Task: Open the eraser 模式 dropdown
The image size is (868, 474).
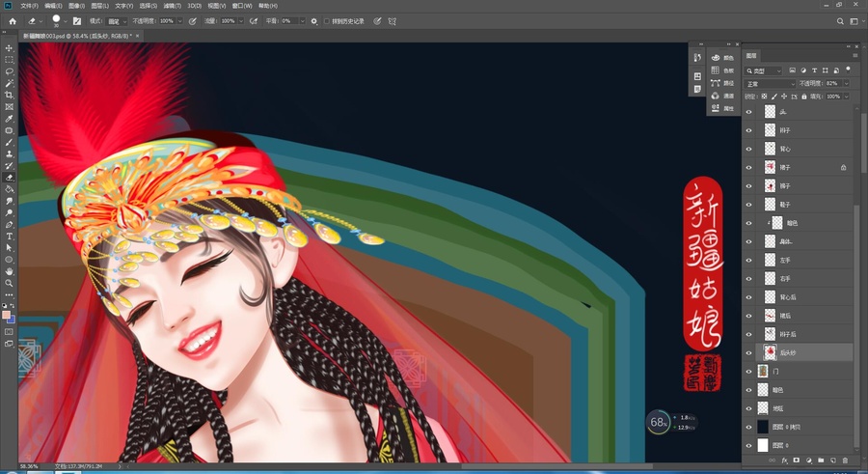Action: click(x=116, y=21)
